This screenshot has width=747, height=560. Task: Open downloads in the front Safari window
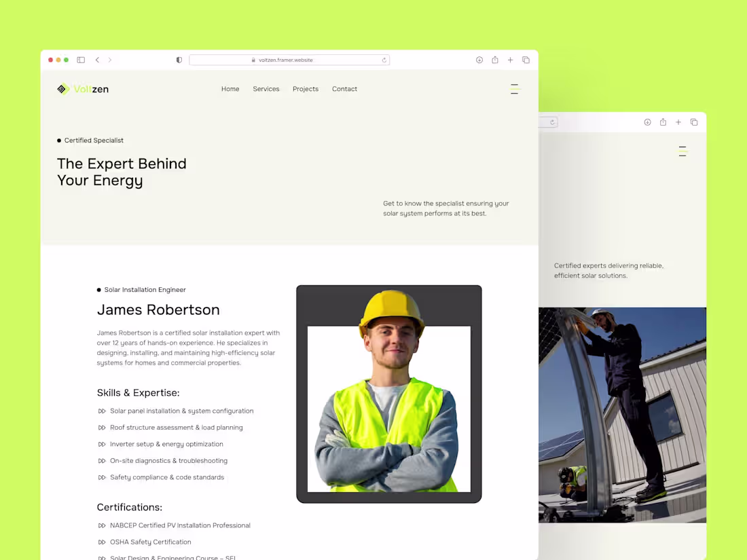479,60
